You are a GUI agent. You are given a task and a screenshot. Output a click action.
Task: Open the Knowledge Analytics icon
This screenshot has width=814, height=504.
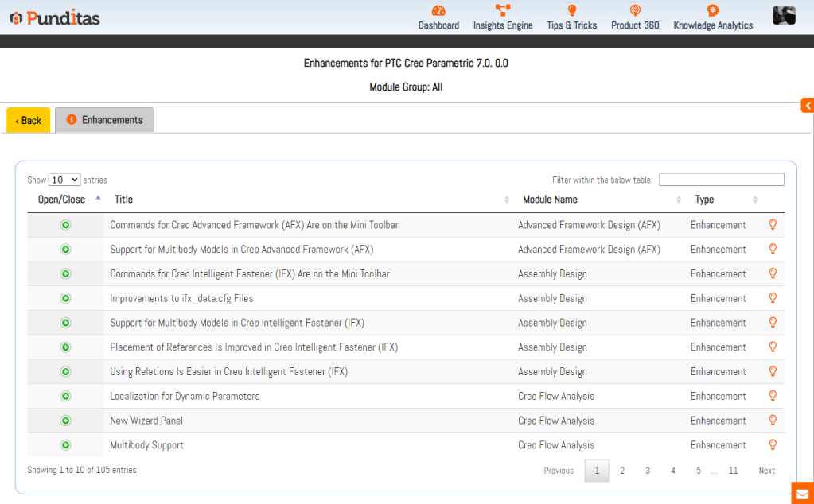pos(713,11)
